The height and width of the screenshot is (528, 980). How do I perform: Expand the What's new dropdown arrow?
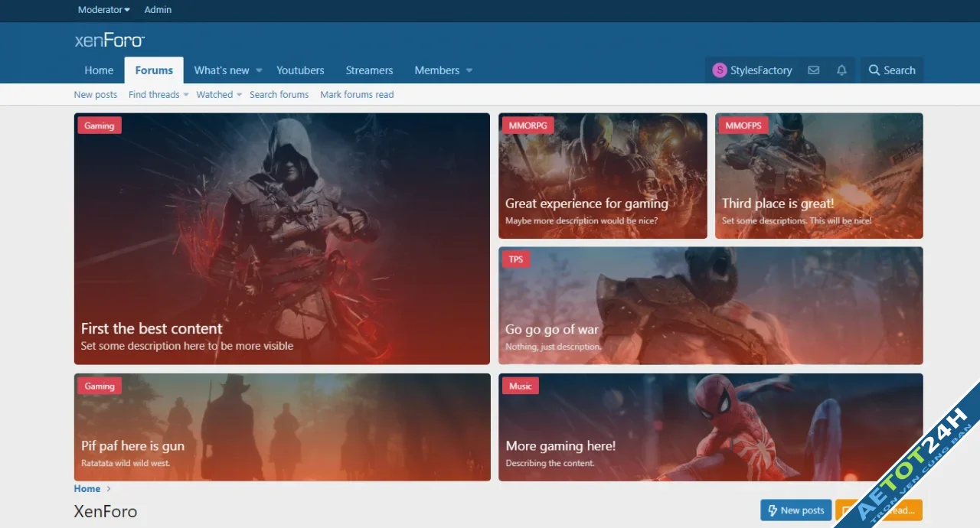259,70
